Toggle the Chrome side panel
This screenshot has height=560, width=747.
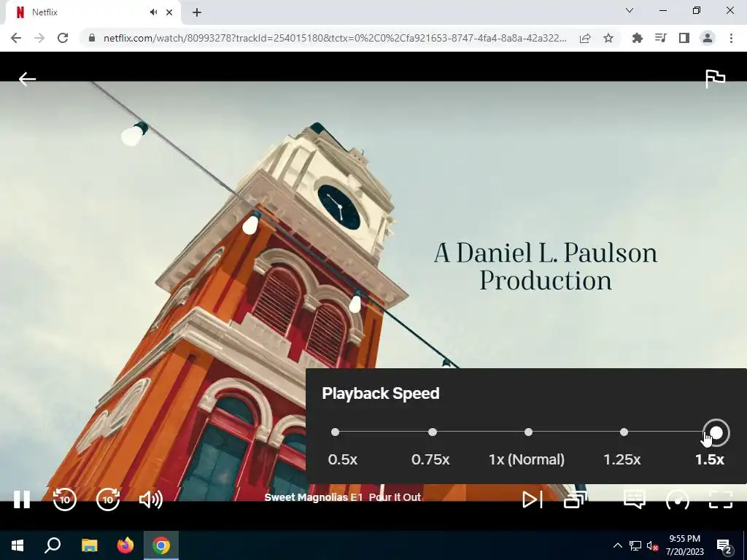point(684,38)
